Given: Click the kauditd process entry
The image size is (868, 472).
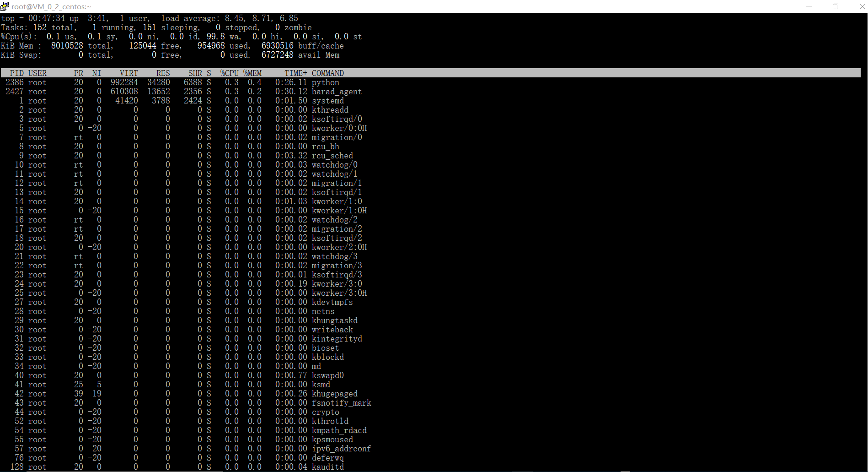Looking at the screenshot, I should tap(327, 467).
